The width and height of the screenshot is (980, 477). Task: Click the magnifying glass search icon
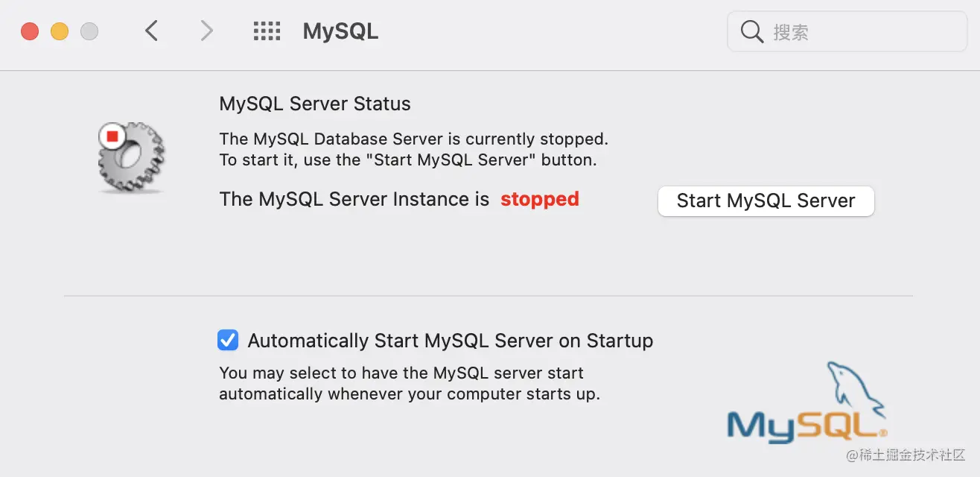coord(752,32)
